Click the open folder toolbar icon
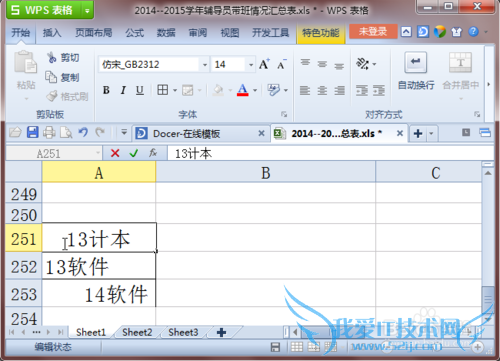The image size is (500, 361). click(15, 133)
